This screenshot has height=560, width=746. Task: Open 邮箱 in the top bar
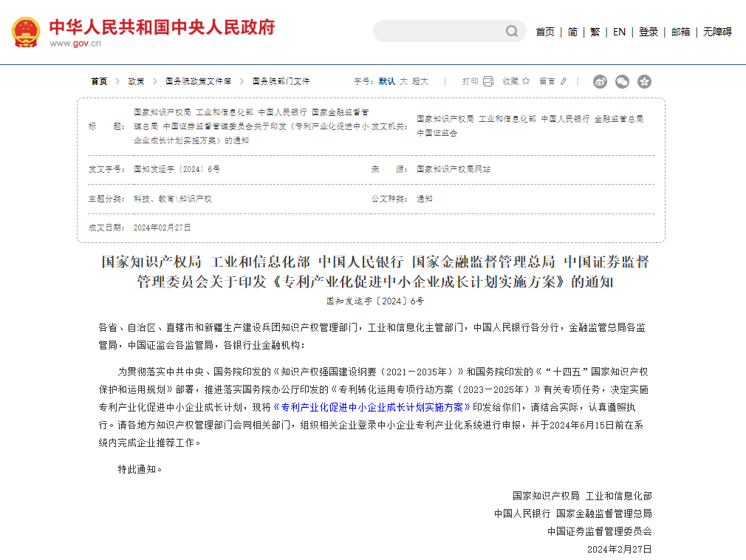coord(680,32)
